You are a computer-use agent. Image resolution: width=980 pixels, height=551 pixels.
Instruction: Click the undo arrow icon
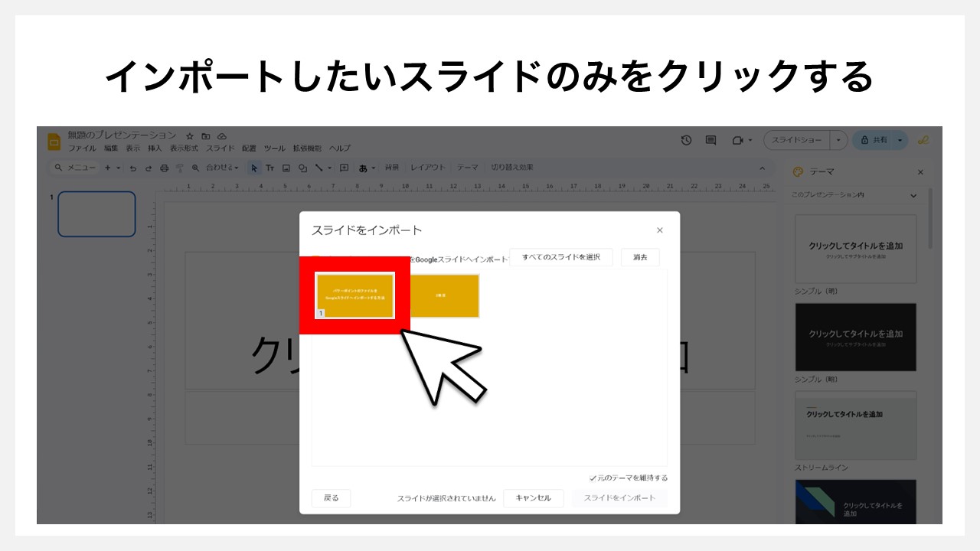(x=132, y=168)
